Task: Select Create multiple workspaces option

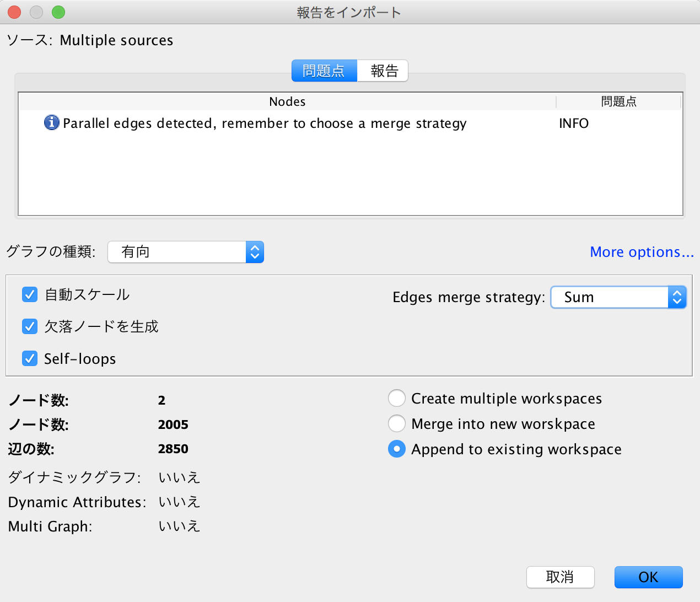Action: (397, 399)
